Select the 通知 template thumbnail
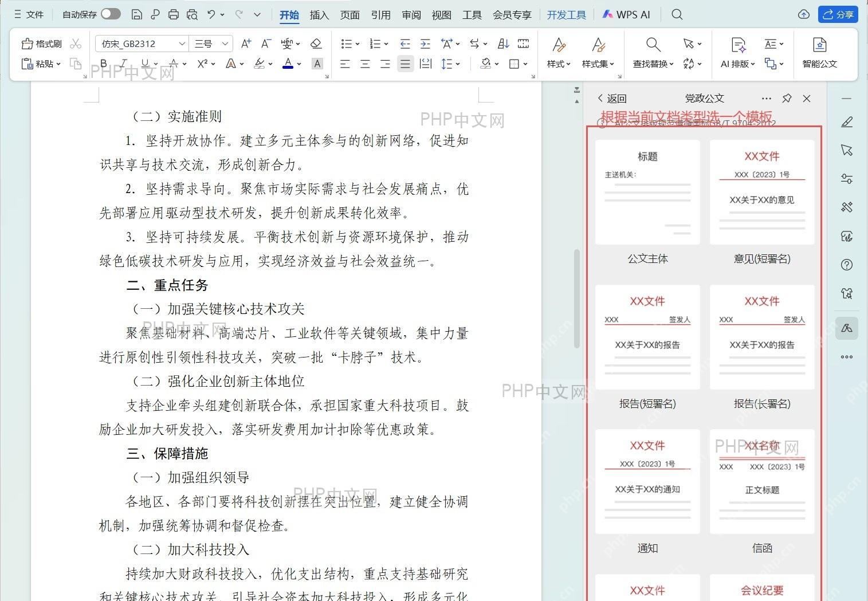Image resolution: width=868 pixels, height=601 pixels. (647, 482)
